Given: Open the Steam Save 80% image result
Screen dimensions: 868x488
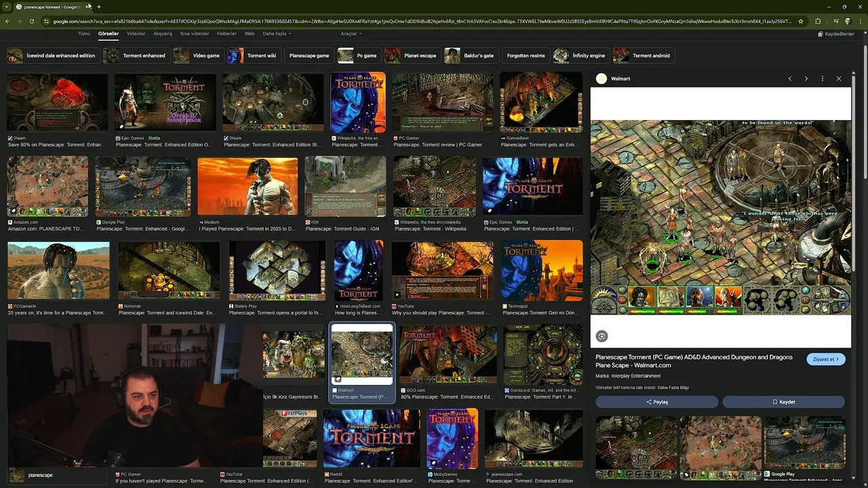Looking at the screenshot, I should point(57,102).
